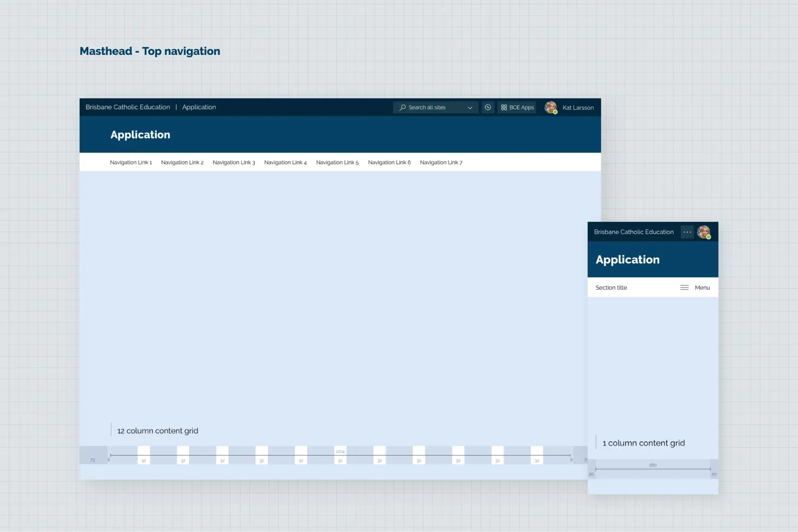Open Kat Larsson's profile avatar

coord(551,107)
